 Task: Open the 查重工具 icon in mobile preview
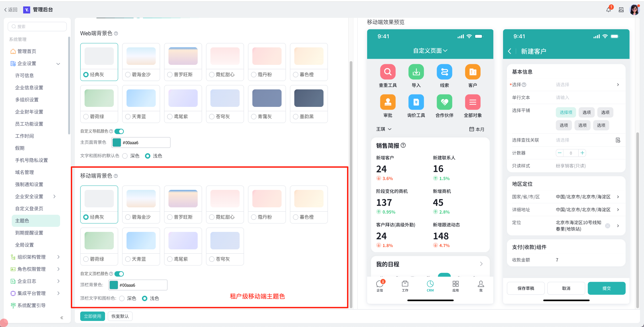[x=388, y=72]
